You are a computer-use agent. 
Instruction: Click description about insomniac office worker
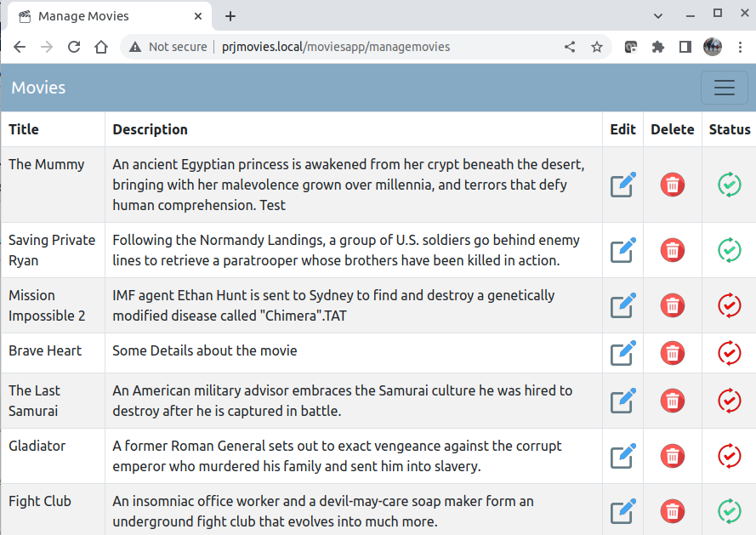click(323, 511)
